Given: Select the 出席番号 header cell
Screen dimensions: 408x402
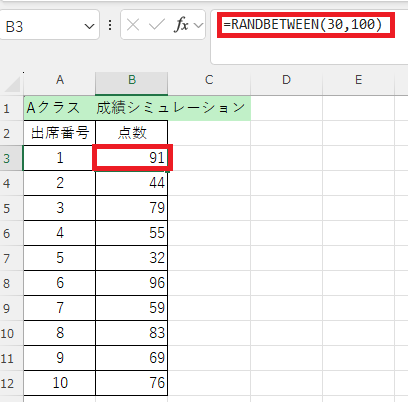Looking at the screenshot, I should pos(60,133).
